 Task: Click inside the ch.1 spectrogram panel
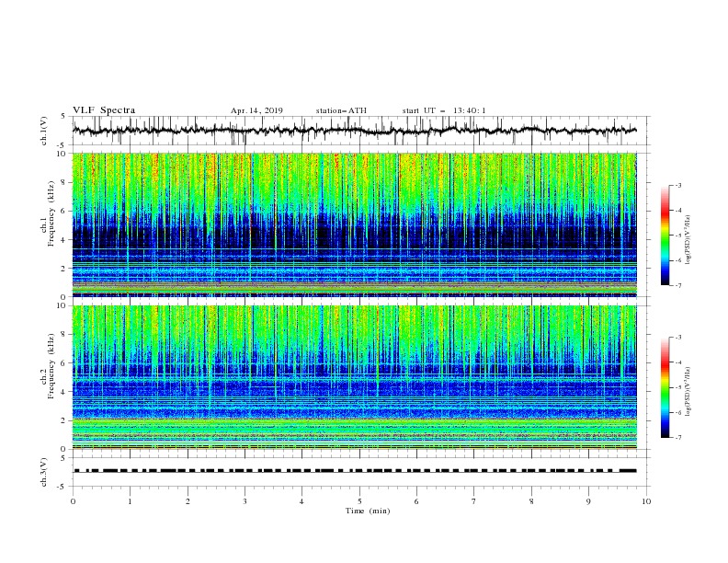click(354, 224)
